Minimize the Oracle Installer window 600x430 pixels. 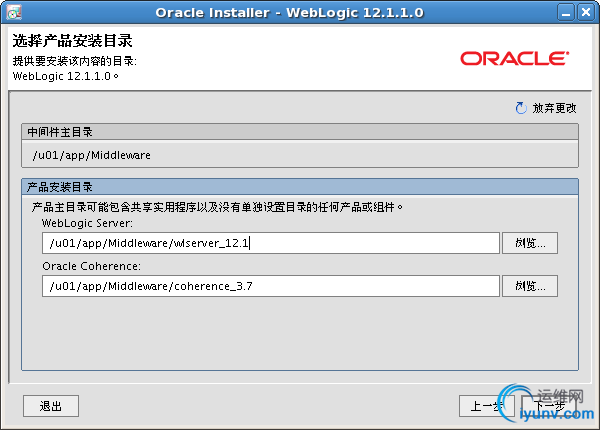(566, 13)
